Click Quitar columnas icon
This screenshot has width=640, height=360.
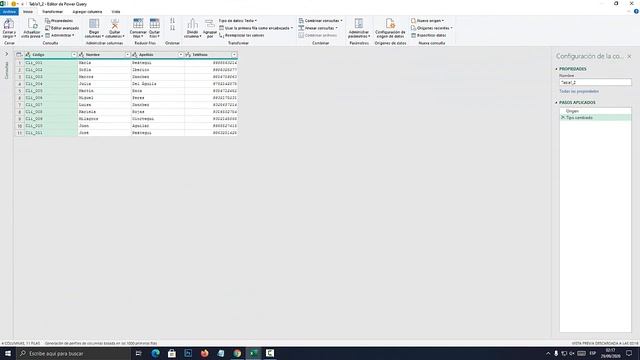pyautogui.click(x=115, y=24)
